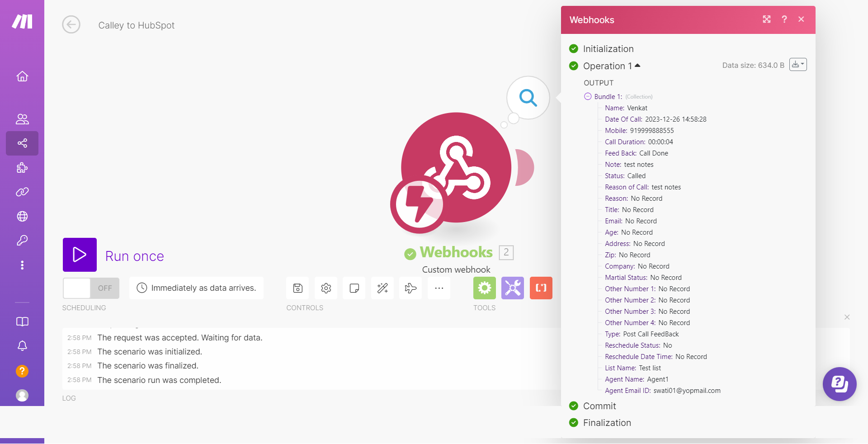
Task: Open the Team users icon in sidebar
Action: pos(22,119)
